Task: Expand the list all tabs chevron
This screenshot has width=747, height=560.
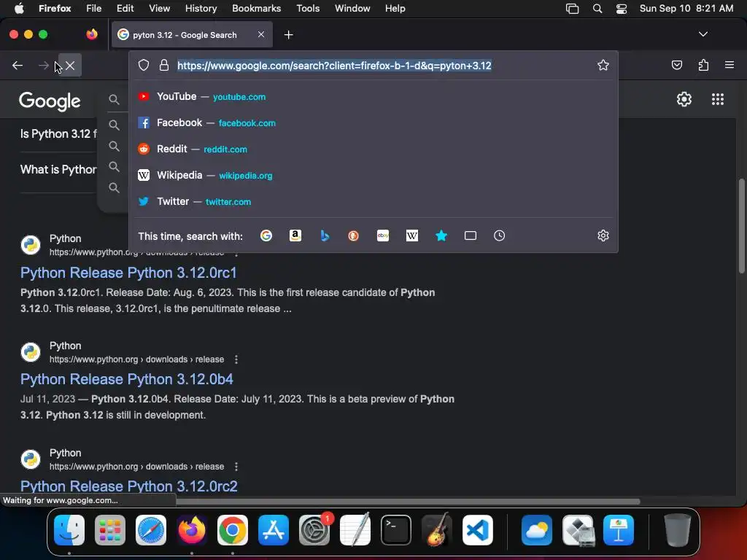Action: pyautogui.click(x=703, y=34)
